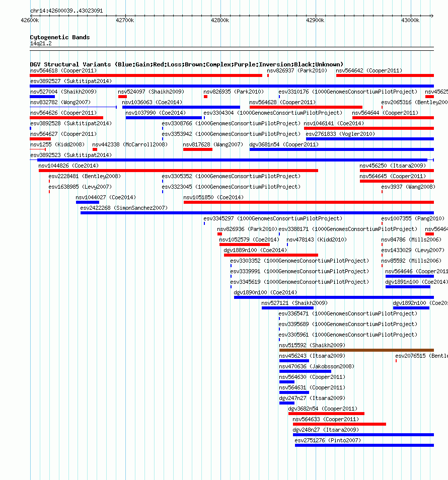Click esv2761833 (Vogler2010) label

340,134
